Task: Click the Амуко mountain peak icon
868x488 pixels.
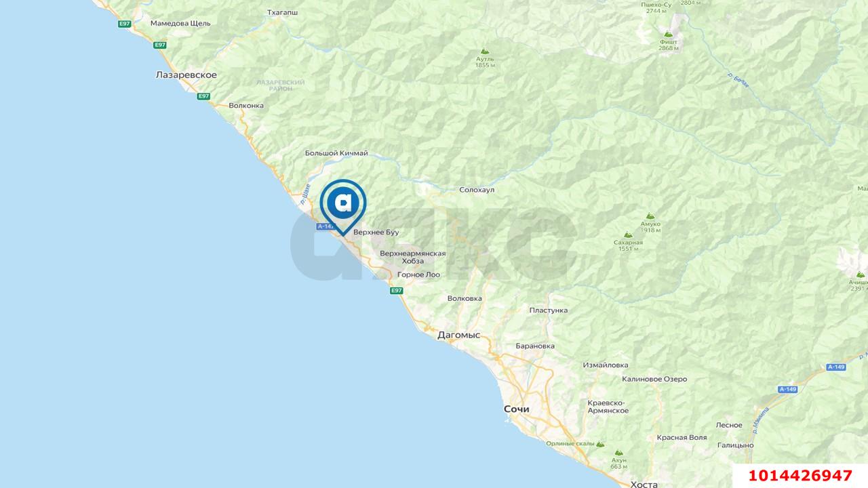Action: pos(650,216)
